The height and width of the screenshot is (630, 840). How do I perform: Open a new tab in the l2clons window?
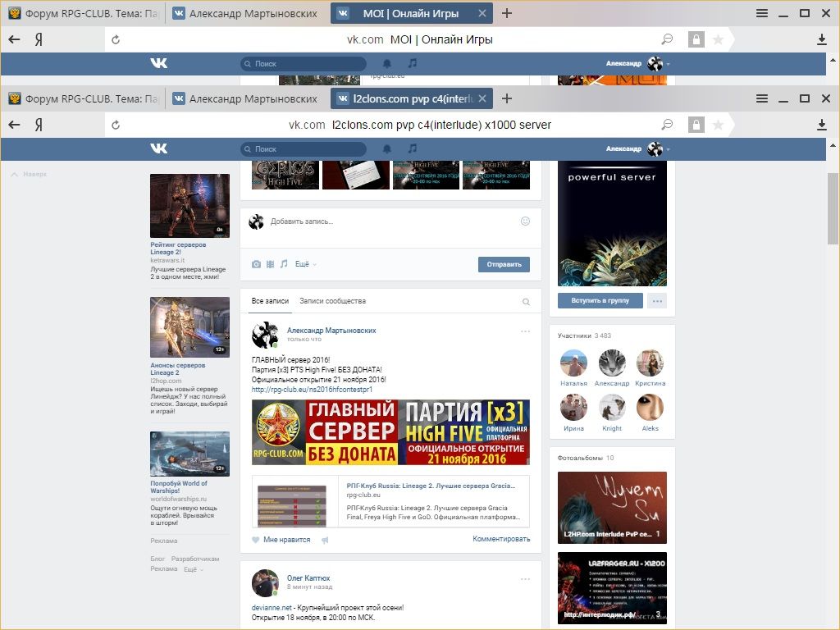point(507,98)
